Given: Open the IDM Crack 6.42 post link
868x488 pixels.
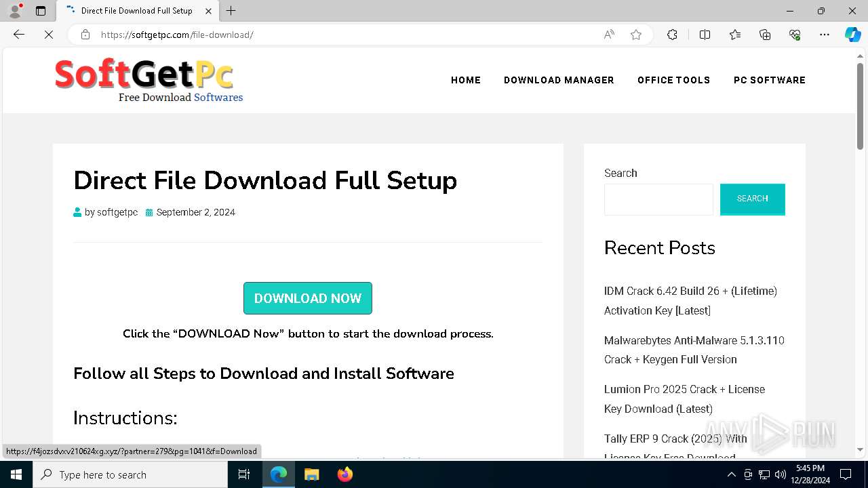Looking at the screenshot, I should click(690, 300).
